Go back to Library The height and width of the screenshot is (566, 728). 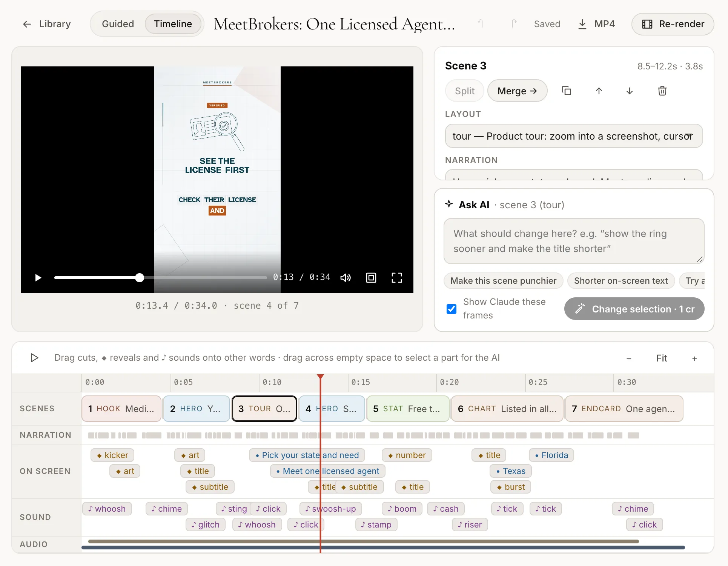pos(46,24)
